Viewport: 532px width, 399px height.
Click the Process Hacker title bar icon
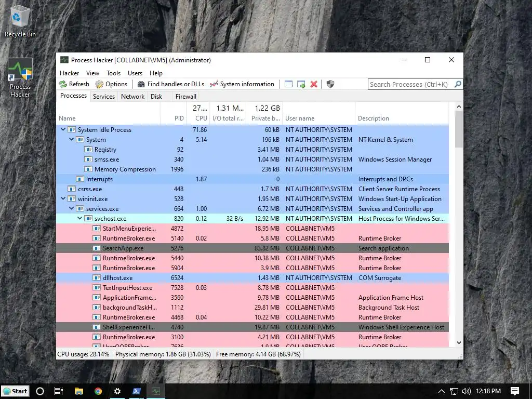(x=64, y=60)
